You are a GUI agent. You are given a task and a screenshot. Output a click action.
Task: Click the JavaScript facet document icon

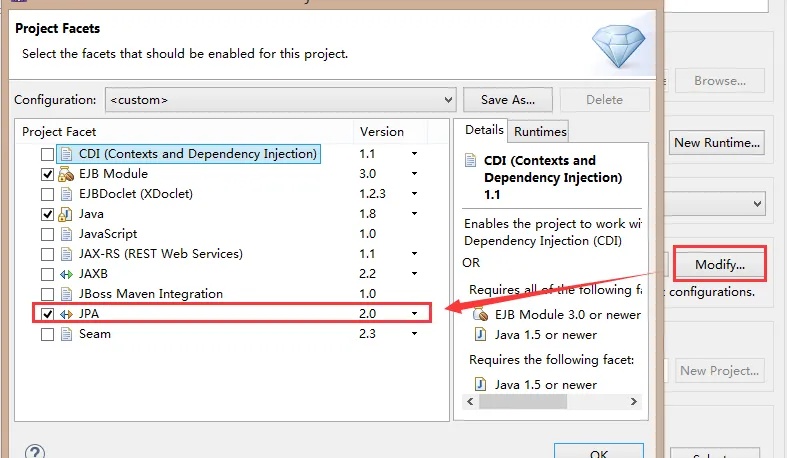click(66, 234)
